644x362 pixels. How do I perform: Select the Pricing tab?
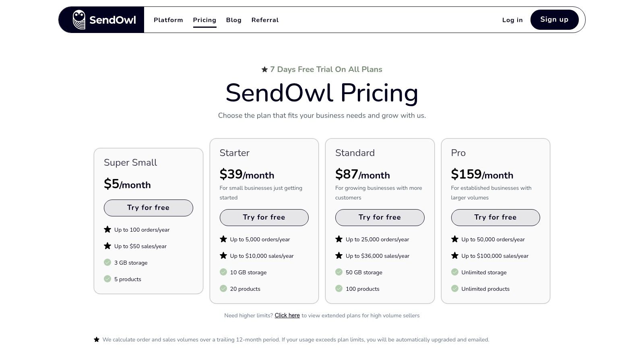point(204,20)
